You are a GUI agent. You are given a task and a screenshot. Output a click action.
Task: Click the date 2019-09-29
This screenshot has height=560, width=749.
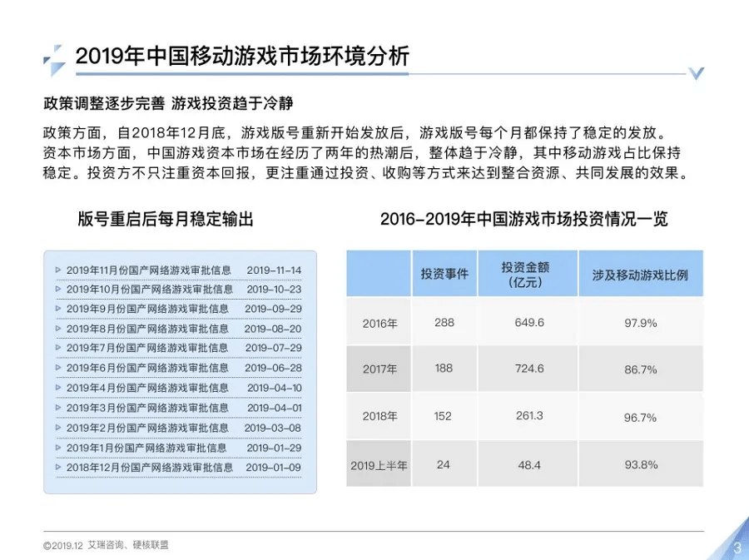click(x=273, y=309)
